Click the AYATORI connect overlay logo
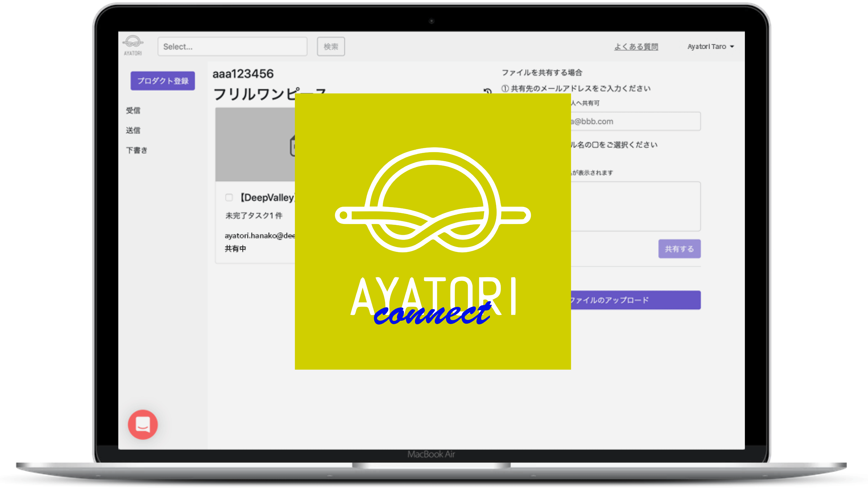Image resolution: width=868 pixels, height=488 pixels. click(433, 232)
